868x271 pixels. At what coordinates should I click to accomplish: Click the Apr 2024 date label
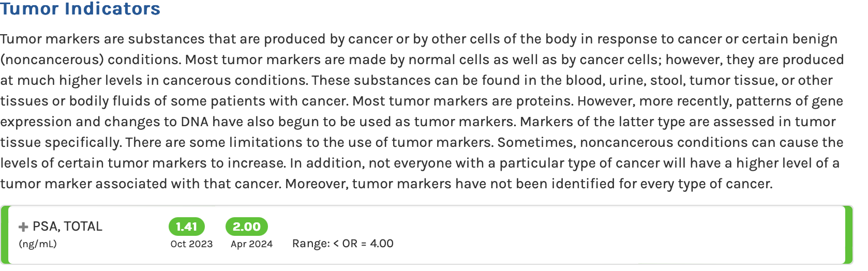coord(251,244)
